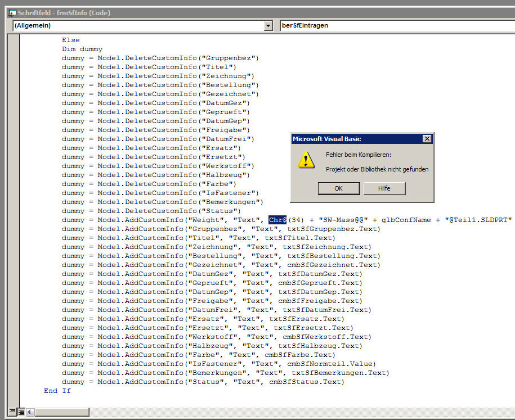Click the DeleteCustomInfo("Bemerkungen") line
The height and width of the screenshot is (420, 515).
click(x=163, y=202)
